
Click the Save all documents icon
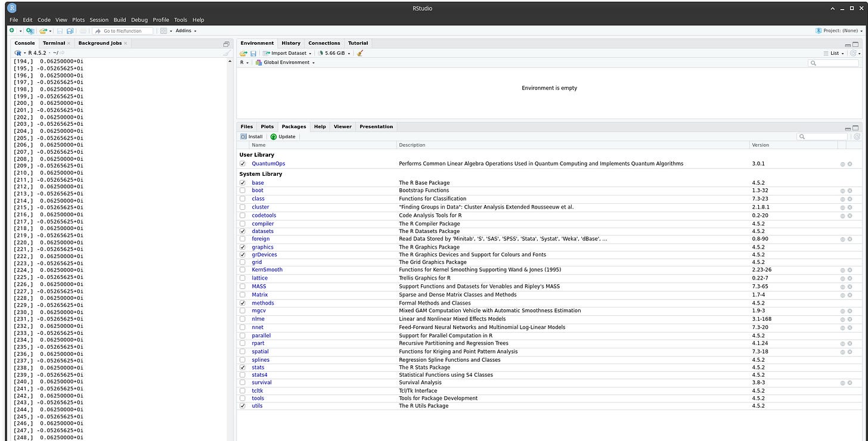(70, 30)
